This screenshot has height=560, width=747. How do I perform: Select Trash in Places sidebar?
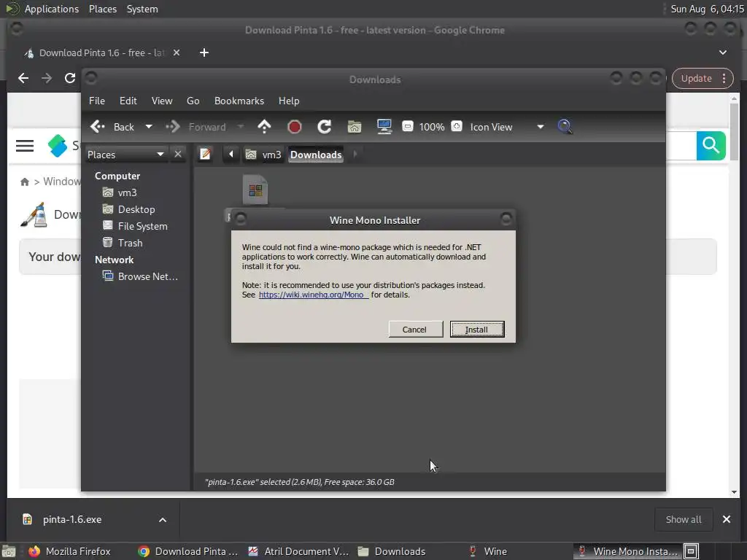(130, 243)
